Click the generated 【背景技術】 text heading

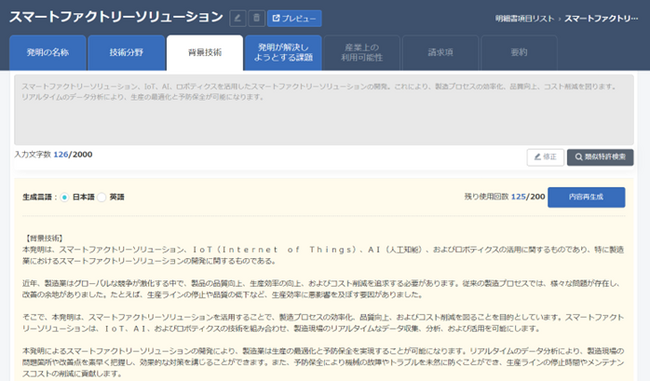pyautogui.click(x=44, y=238)
